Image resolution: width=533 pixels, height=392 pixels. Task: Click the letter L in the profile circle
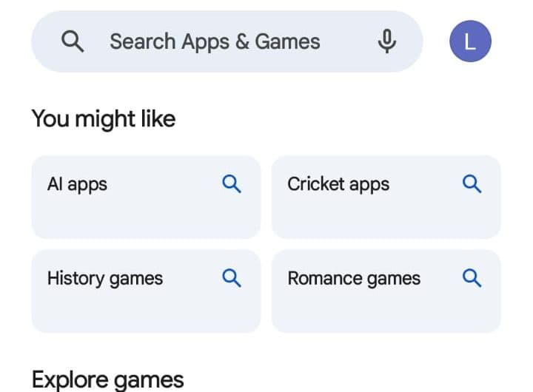[470, 42]
